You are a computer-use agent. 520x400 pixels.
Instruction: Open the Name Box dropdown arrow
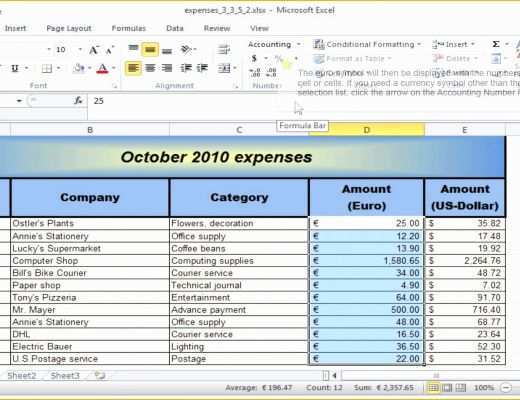pyautogui.click(x=19, y=101)
